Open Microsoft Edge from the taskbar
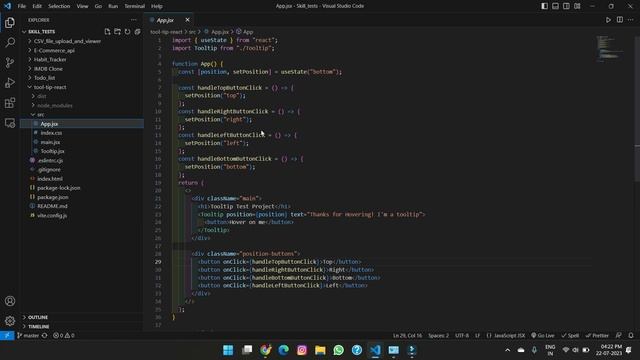Viewport: 640px width, 360px height. (284, 350)
